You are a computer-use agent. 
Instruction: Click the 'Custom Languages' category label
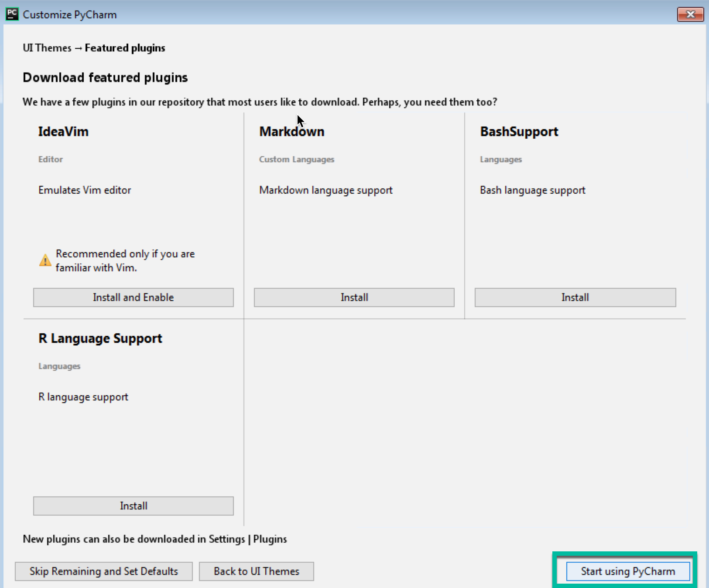[x=297, y=160]
